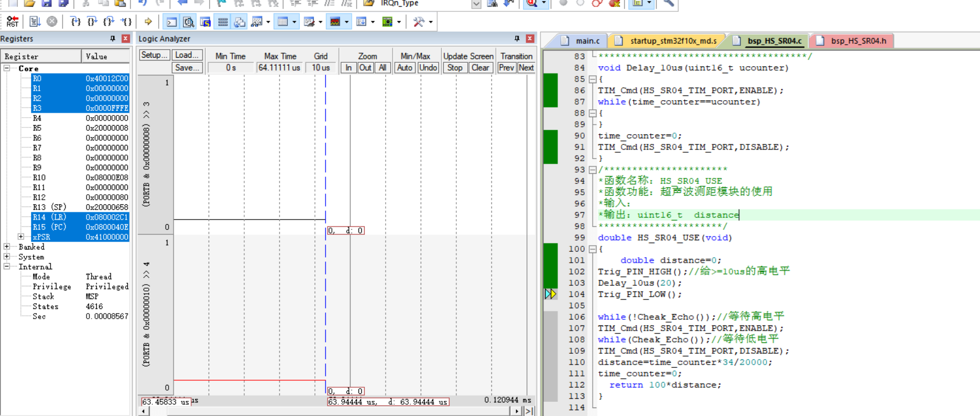Viewport: 980px width, 416px height.
Task: Toggle the Disassembly window icon
Action: pyautogui.click(x=188, y=22)
